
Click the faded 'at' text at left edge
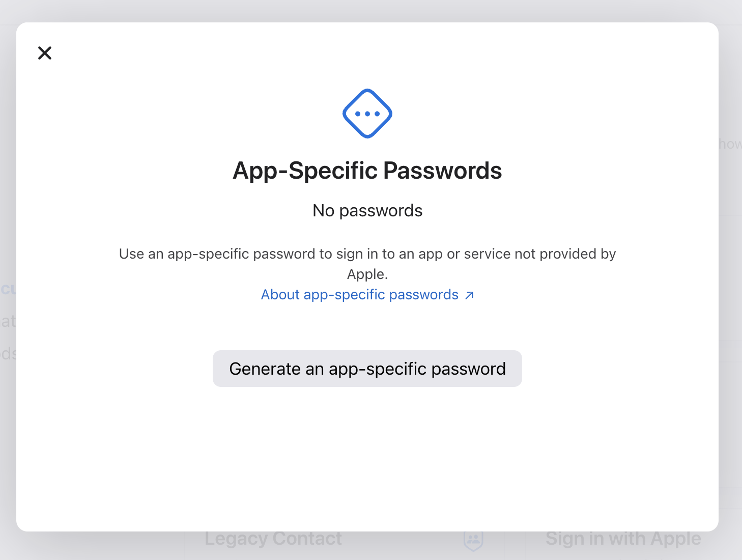[x=8, y=321]
